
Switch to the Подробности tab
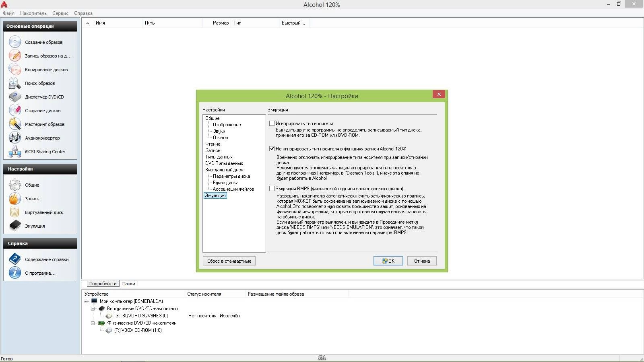(103, 284)
